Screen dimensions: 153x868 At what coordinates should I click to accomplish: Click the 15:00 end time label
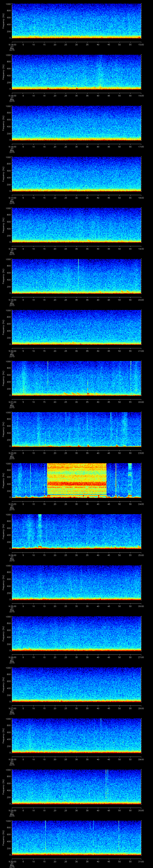point(141,44)
